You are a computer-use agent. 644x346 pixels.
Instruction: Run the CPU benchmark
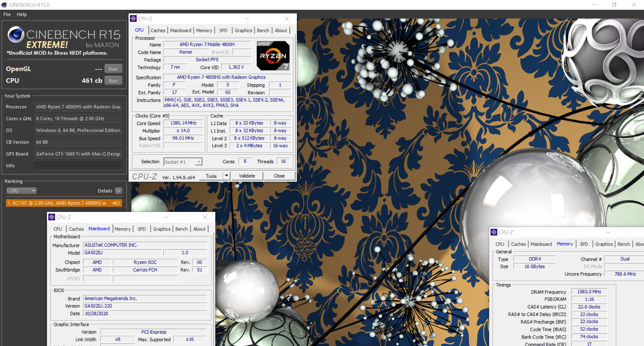tap(113, 81)
